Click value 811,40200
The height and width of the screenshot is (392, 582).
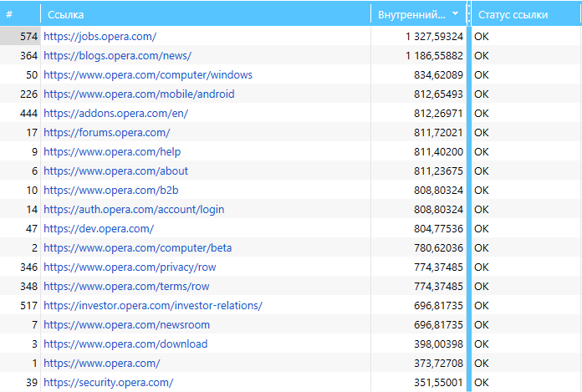438,152
